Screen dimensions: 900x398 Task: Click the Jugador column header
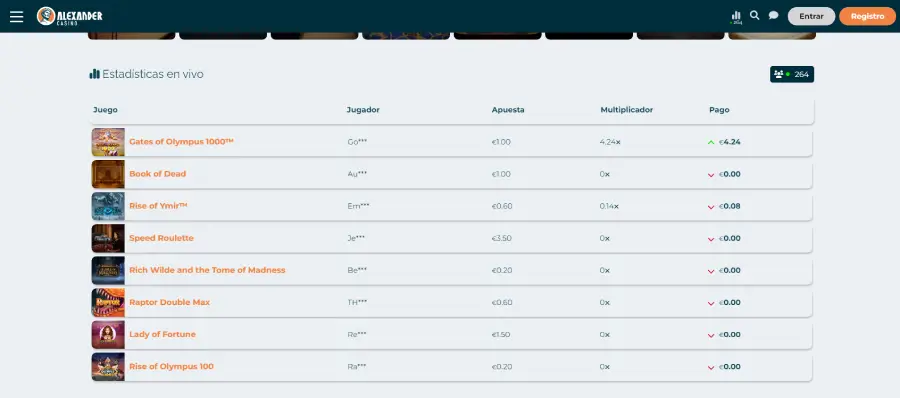click(x=363, y=110)
